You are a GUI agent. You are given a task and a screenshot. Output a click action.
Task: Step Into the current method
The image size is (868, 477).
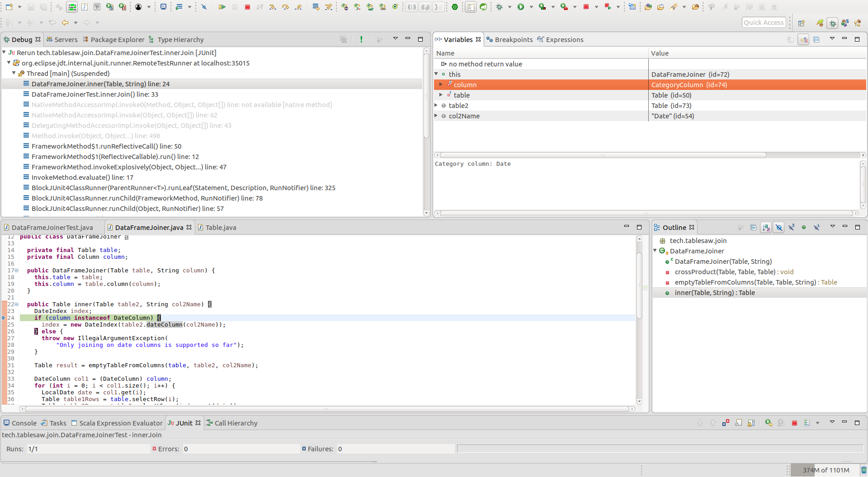[273, 7]
